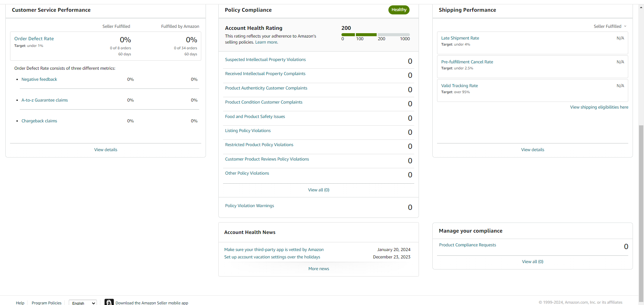
Task: Read news about third-party app vetting
Action: pyautogui.click(x=274, y=250)
